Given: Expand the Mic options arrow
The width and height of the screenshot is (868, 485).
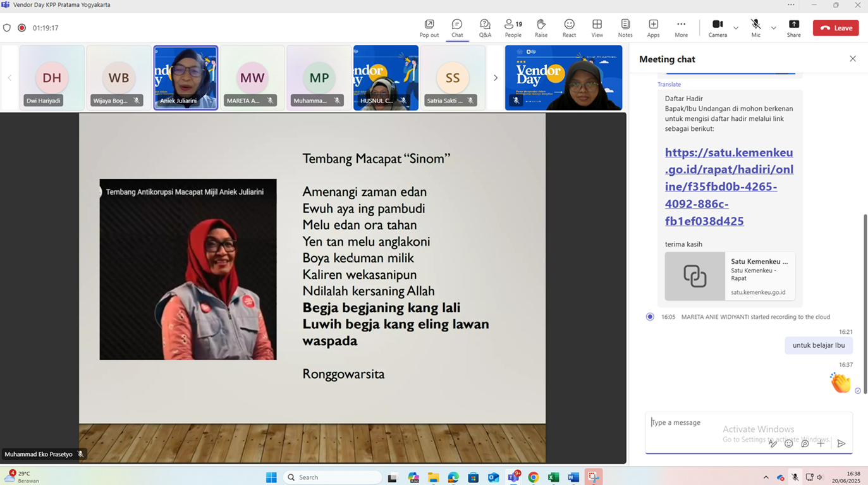Looking at the screenshot, I should tap(773, 28).
